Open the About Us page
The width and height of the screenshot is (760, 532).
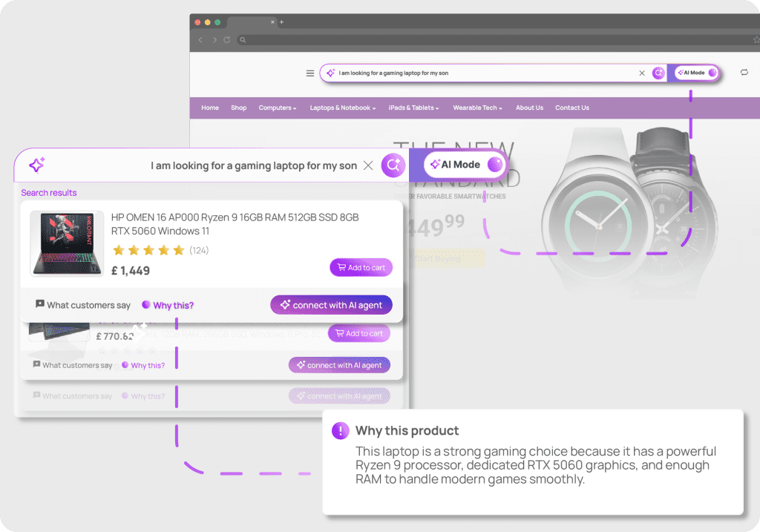[x=529, y=108]
